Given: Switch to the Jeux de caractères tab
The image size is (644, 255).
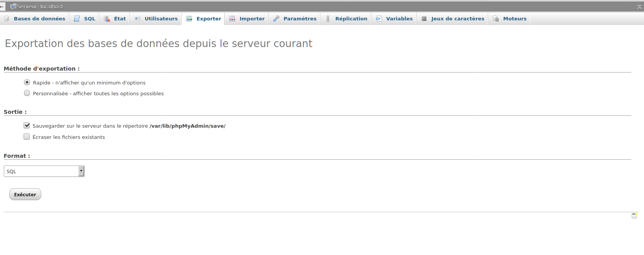Looking at the screenshot, I should pyautogui.click(x=457, y=19).
